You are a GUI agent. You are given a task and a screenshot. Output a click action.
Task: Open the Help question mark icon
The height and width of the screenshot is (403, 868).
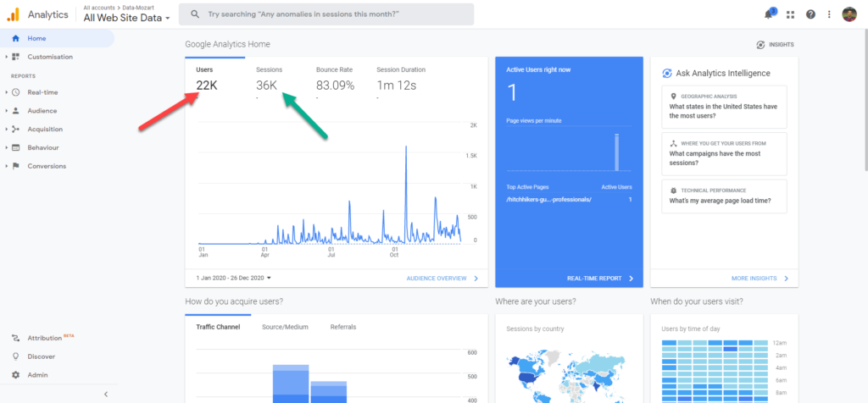[810, 14]
